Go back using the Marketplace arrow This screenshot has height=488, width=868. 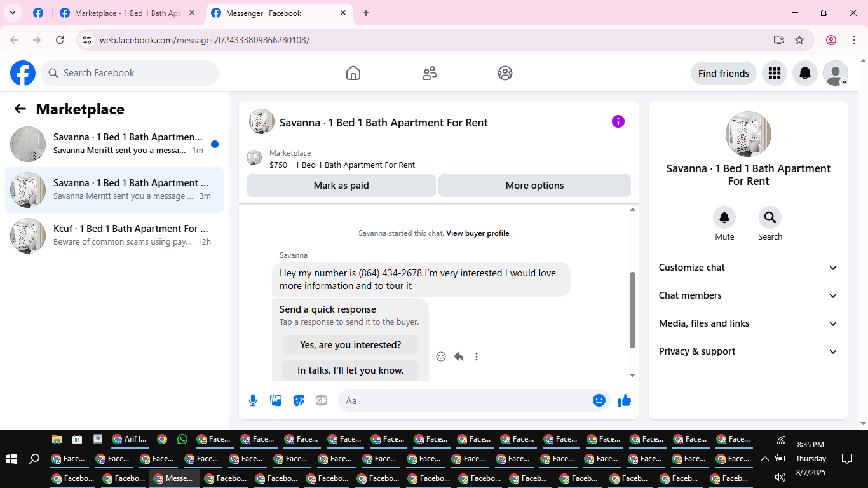point(20,109)
